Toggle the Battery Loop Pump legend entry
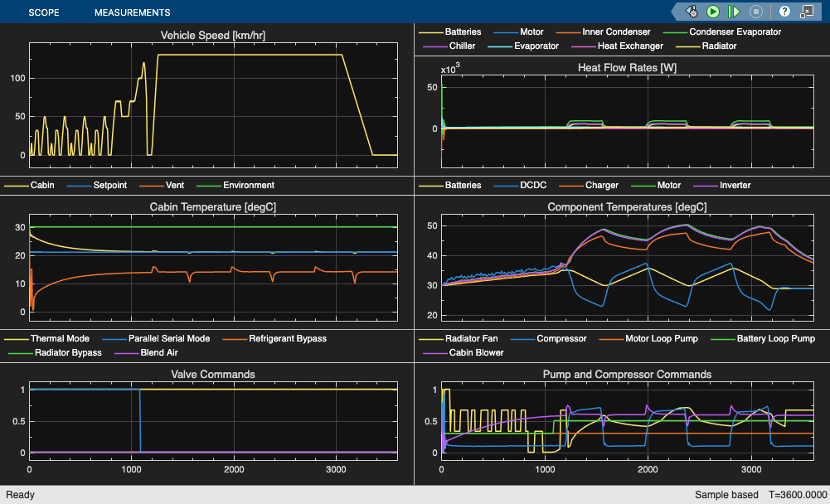The height and width of the screenshot is (504, 830). 763,339
